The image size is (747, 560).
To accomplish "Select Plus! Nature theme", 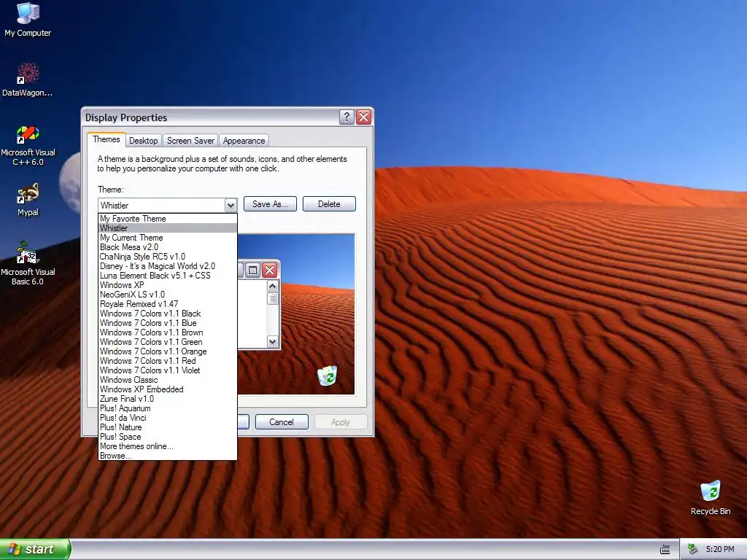I will [x=168, y=427].
